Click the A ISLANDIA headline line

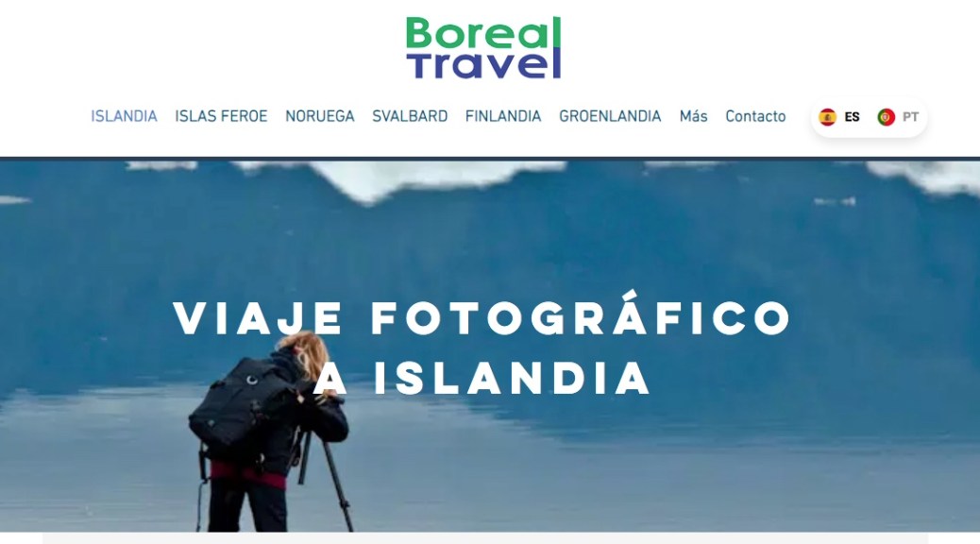tap(482, 378)
